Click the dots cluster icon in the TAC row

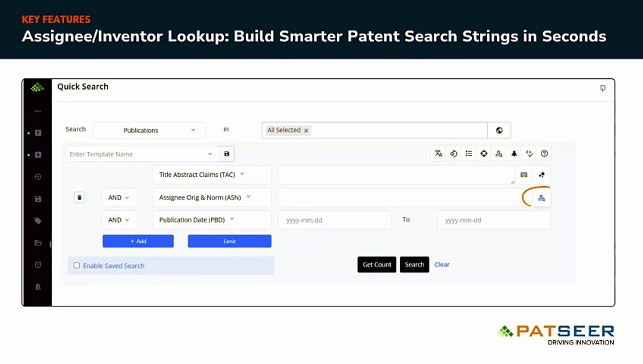(542, 175)
